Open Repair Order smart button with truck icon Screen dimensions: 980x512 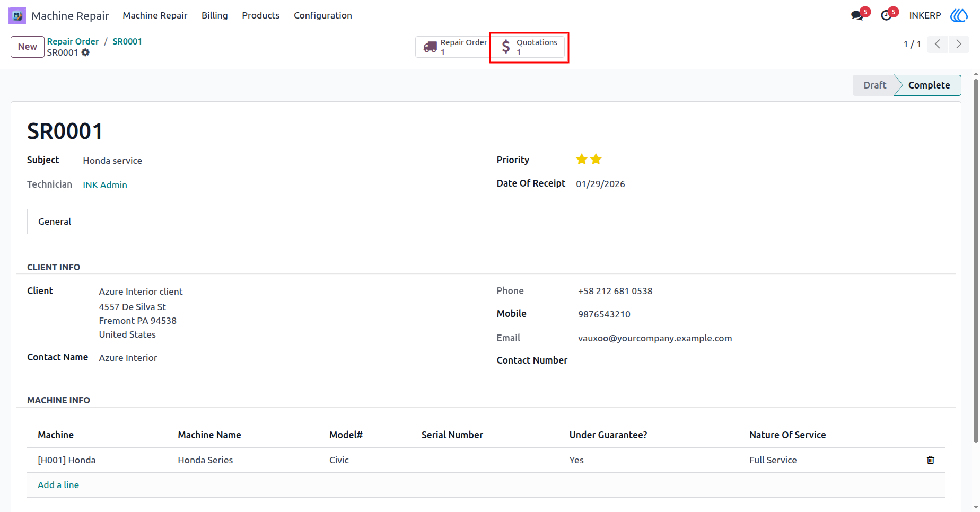(x=454, y=47)
